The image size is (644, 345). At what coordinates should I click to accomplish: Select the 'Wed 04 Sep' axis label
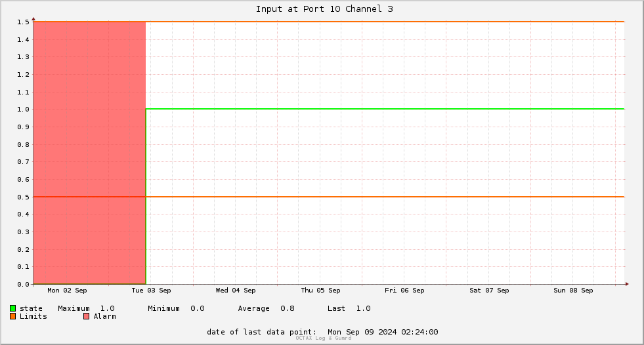click(x=236, y=291)
